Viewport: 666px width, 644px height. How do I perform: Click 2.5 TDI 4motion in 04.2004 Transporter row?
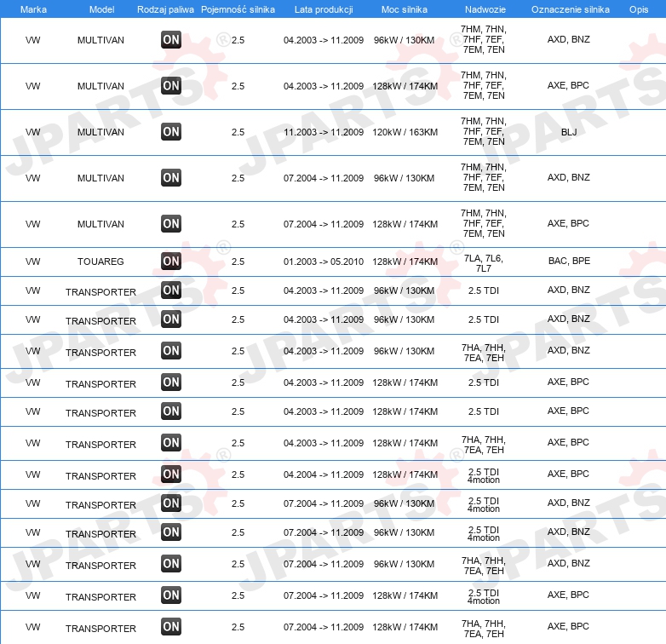pos(484,476)
